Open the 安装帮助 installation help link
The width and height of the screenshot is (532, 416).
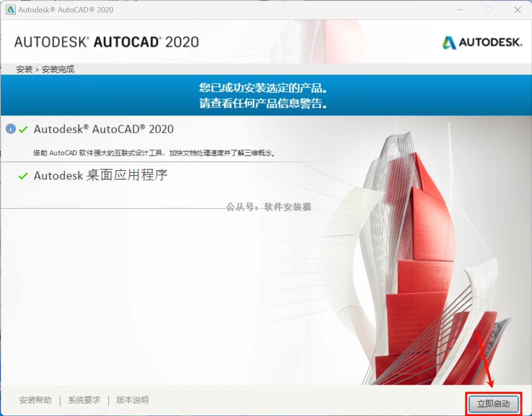(35, 400)
